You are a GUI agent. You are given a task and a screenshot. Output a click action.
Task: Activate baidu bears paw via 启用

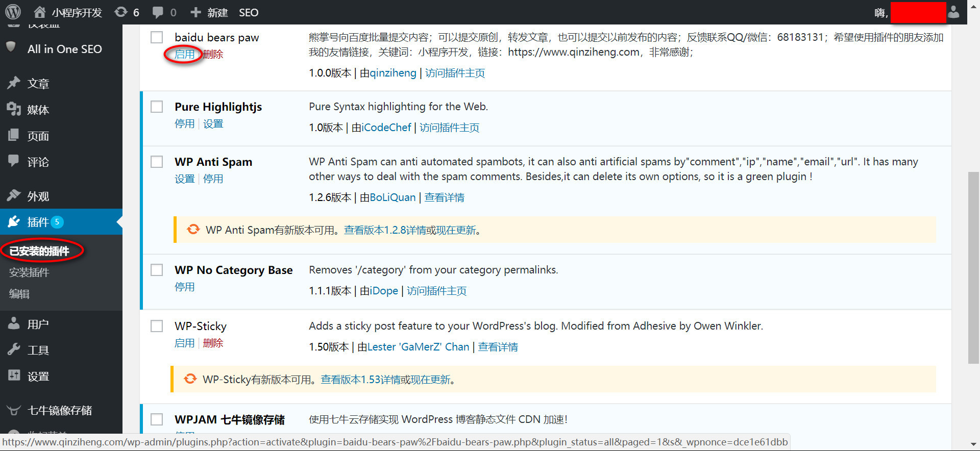point(184,54)
